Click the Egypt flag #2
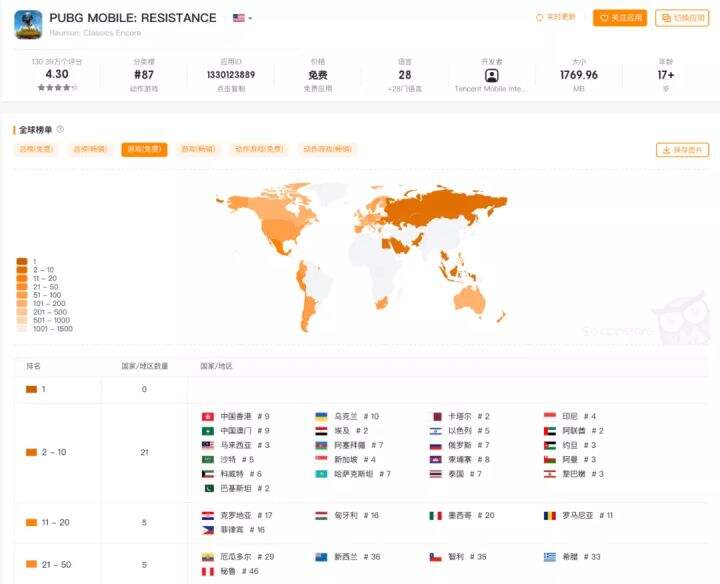The image size is (720, 584). pyautogui.click(x=321, y=431)
